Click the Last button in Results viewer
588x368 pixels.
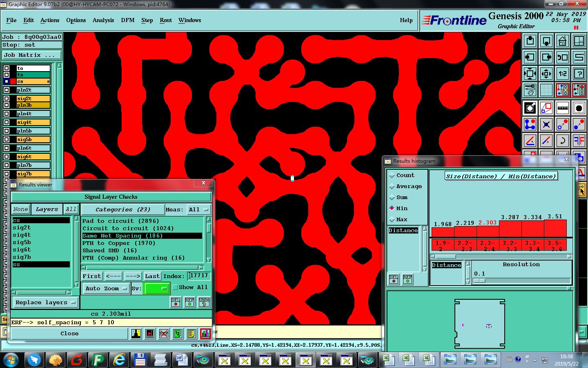(x=152, y=276)
